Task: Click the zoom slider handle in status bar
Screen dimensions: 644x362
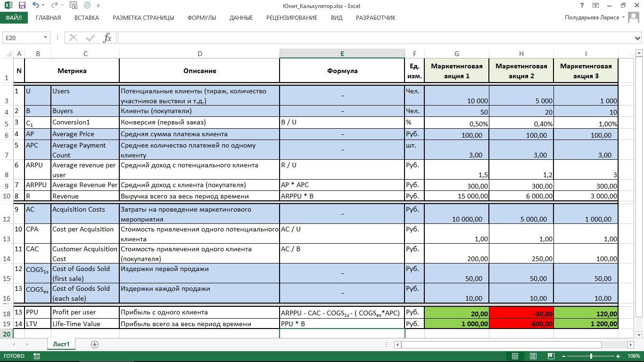Action: pyautogui.click(x=591, y=356)
